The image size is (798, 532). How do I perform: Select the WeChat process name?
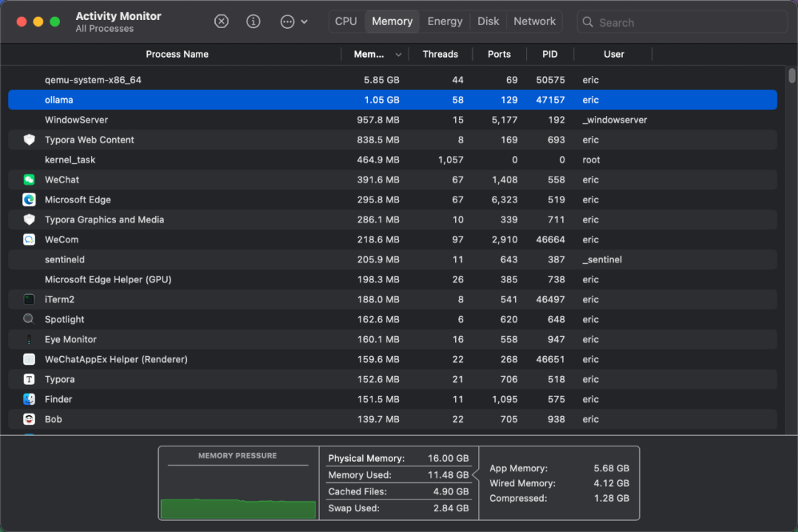[61, 180]
